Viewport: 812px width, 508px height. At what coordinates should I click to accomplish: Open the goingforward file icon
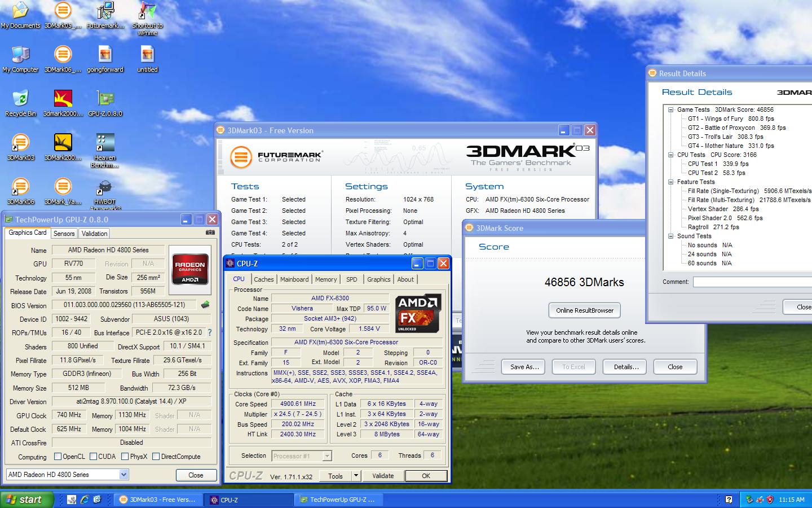tap(105, 59)
